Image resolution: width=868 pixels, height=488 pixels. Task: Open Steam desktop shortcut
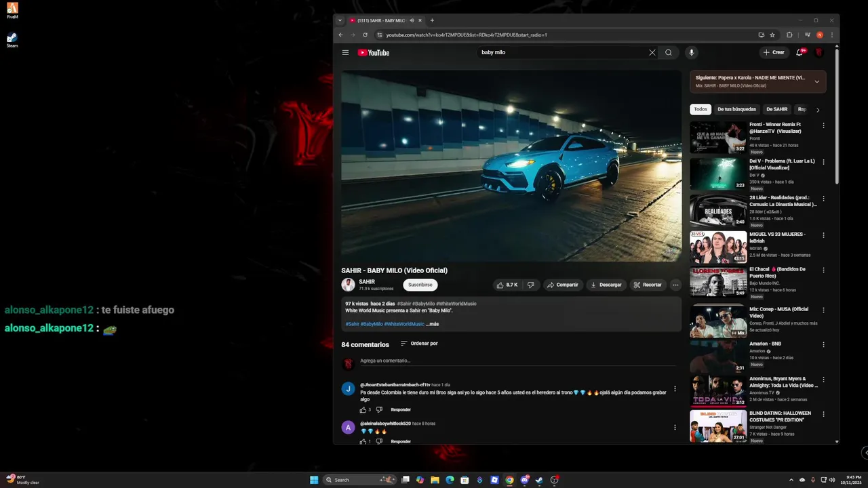coord(12,40)
